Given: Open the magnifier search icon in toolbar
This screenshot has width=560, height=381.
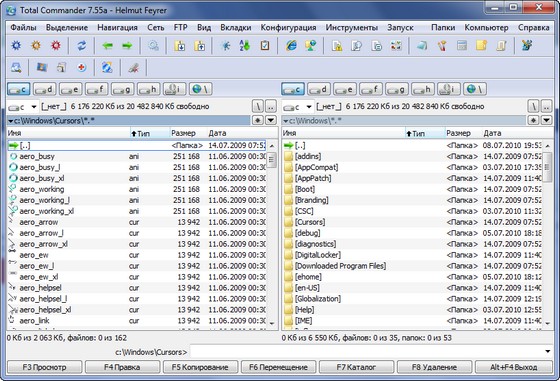Looking at the screenshot, I should pyautogui.click(x=154, y=46).
